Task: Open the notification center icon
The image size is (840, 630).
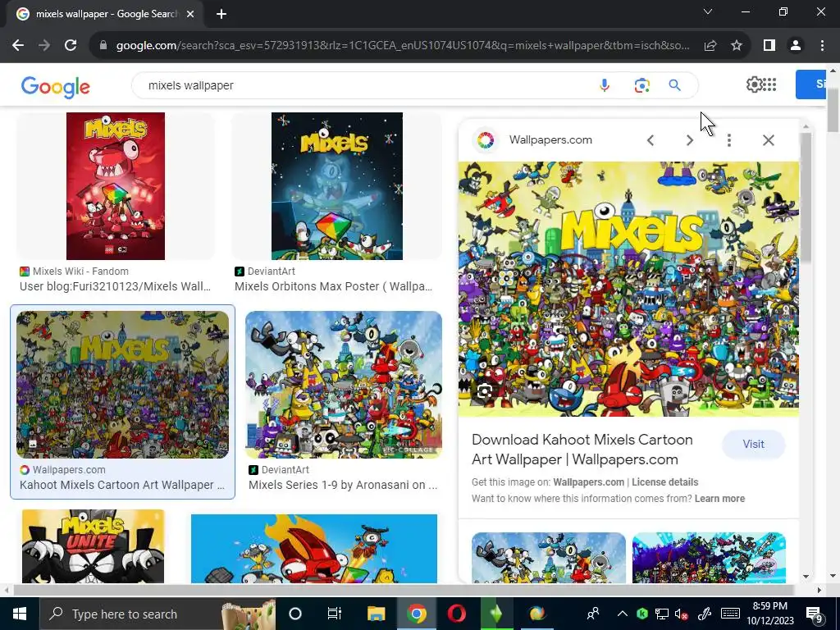Action: pyautogui.click(x=814, y=614)
